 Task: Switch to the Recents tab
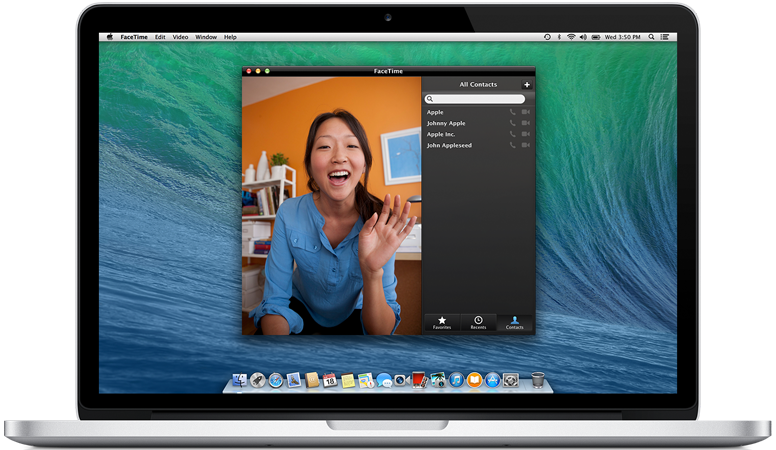478,323
